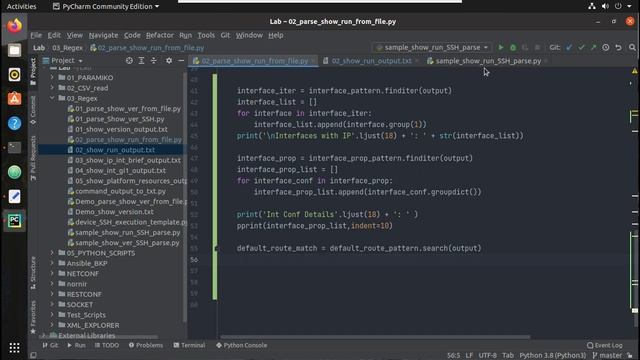The height and width of the screenshot is (360, 640).
Task: Commit changes with green checkmark icon
Action: (x=581, y=48)
